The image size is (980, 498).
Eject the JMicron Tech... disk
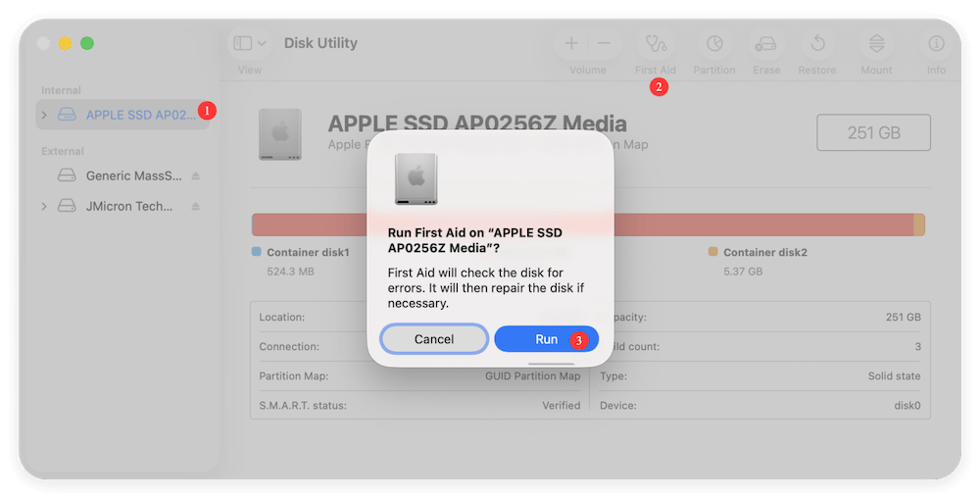tap(196, 206)
